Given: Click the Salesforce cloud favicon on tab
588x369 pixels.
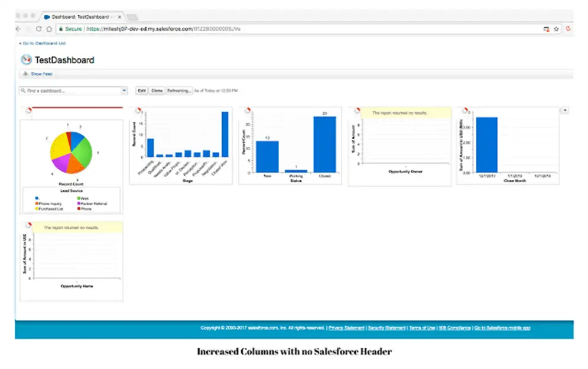Looking at the screenshot, I should tap(47, 17).
